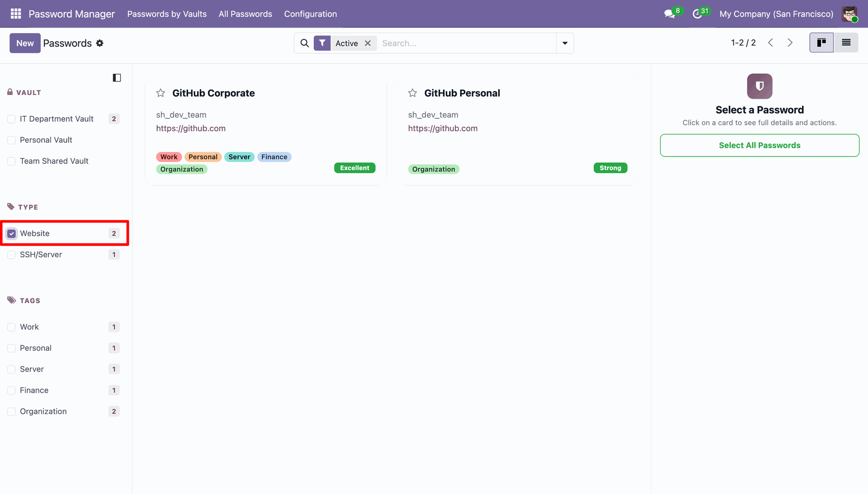Click the teal Server tag on GitHub Corporate
Image resolution: width=868 pixels, height=494 pixels.
click(x=239, y=157)
